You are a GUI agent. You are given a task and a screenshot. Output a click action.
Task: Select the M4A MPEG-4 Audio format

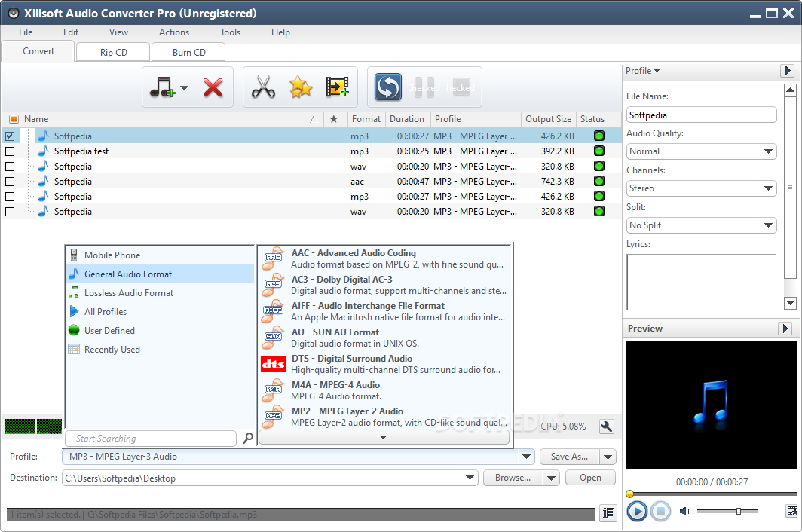(384, 390)
